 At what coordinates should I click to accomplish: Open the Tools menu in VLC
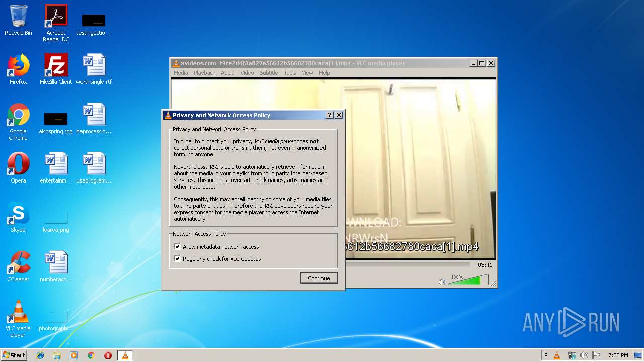click(x=290, y=73)
